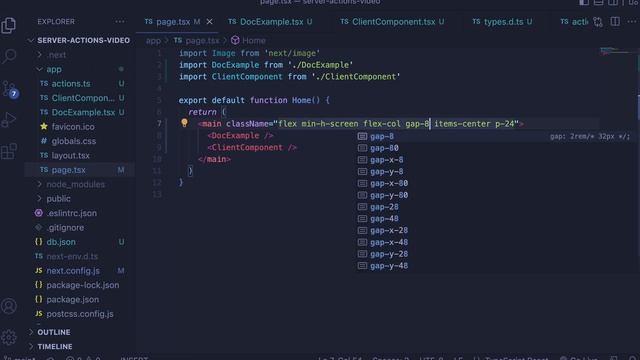The image size is (640, 360).
Task: Choose gap-y-80 autocomplete suggestion
Action: [x=493, y=195]
